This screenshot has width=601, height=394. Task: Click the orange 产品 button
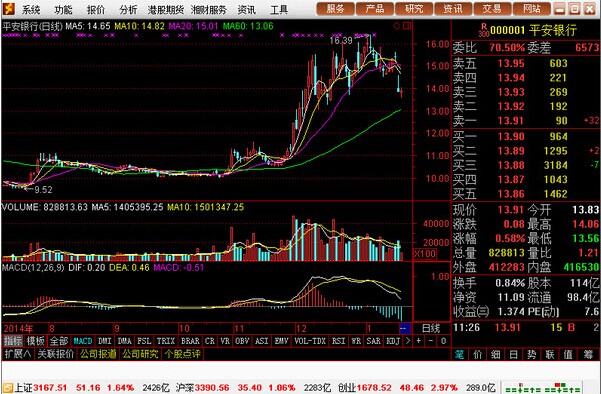pos(375,8)
